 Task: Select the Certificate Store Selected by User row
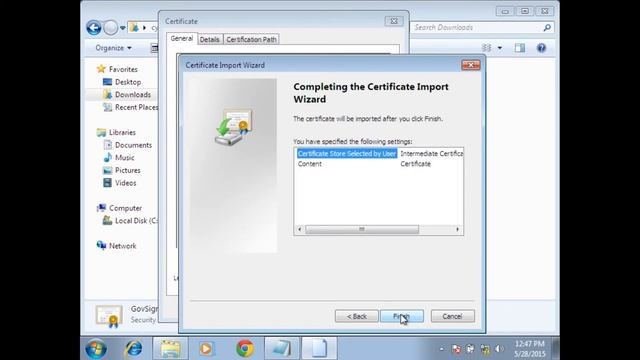[x=347, y=153]
